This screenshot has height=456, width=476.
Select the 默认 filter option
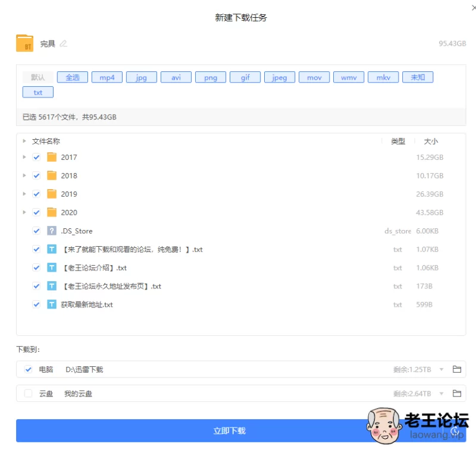click(x=38, y=77)
